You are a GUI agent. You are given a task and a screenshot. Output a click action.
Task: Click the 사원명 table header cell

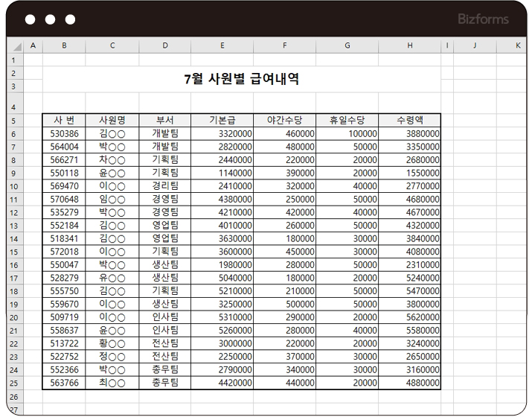112,120
